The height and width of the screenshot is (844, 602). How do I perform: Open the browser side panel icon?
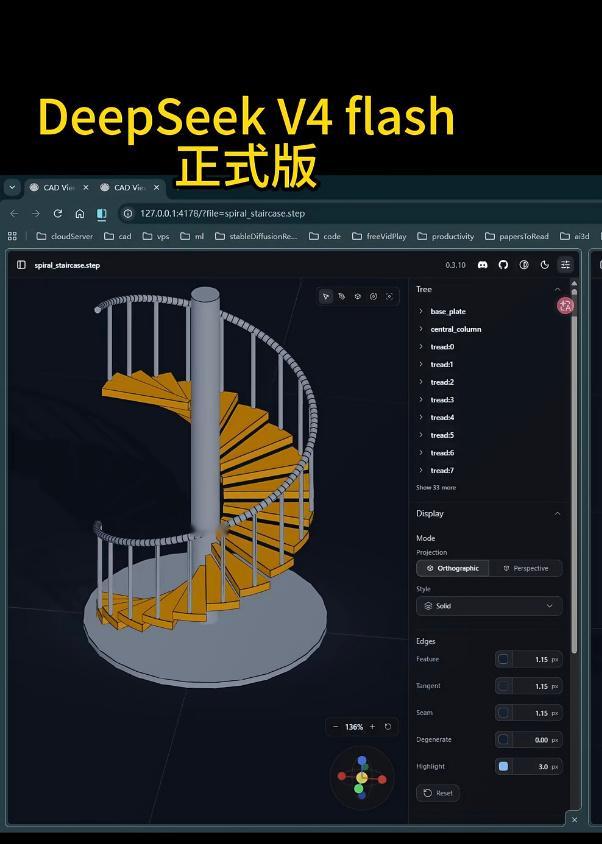(101, 214)
